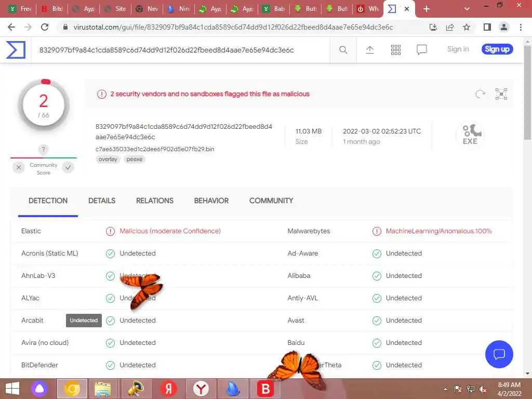This screenshot has height=399, width=532.
Task: Open the similar files graph icon
Action: (501, 94)
